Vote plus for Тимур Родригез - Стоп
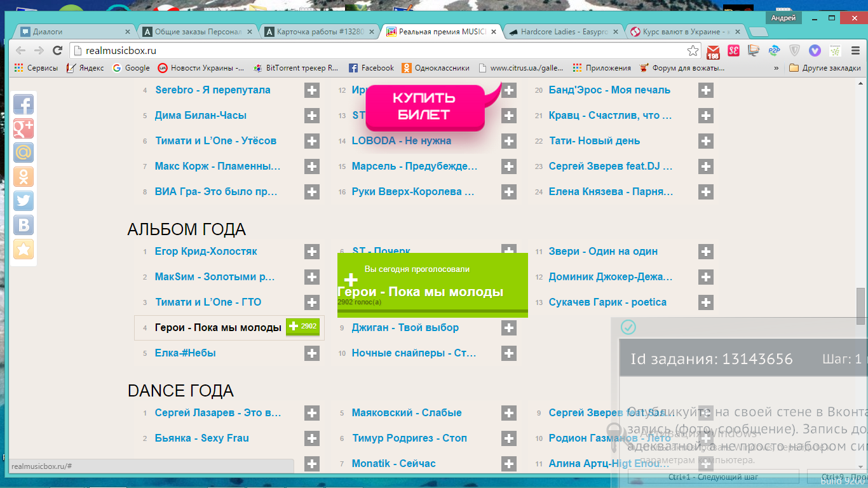 point(508,438)
